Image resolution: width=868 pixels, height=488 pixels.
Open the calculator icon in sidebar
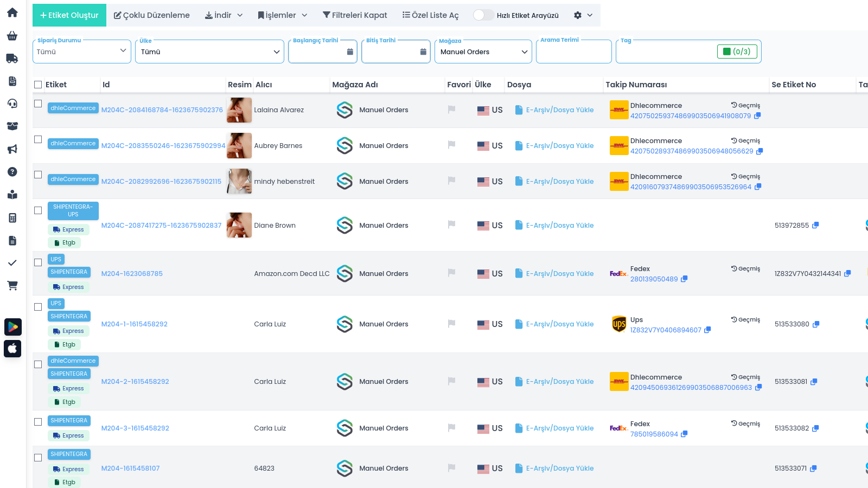[12, 218]
